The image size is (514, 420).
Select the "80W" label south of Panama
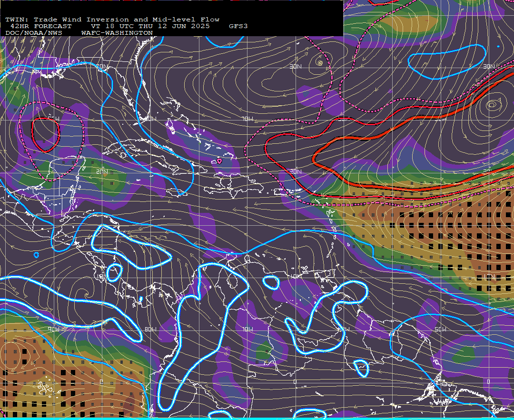[x=150, y=329]
